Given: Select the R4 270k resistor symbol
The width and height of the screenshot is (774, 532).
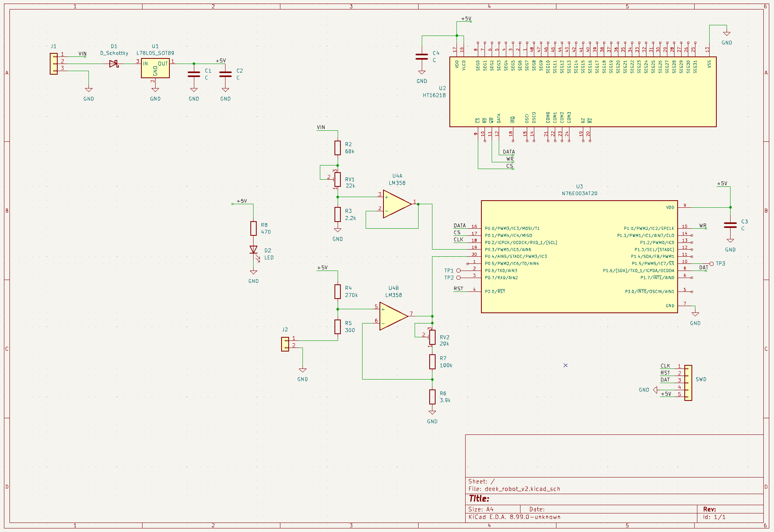Looking at the screenshot, I should (338, 291).
